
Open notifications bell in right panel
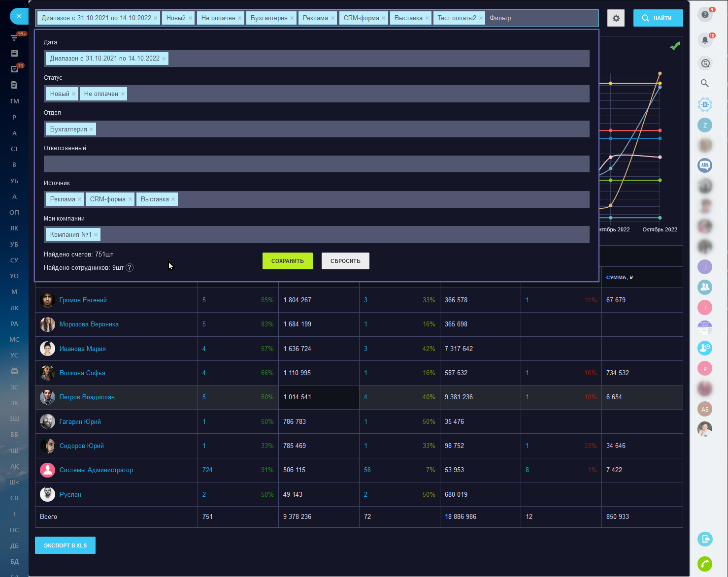coord(705,40)
